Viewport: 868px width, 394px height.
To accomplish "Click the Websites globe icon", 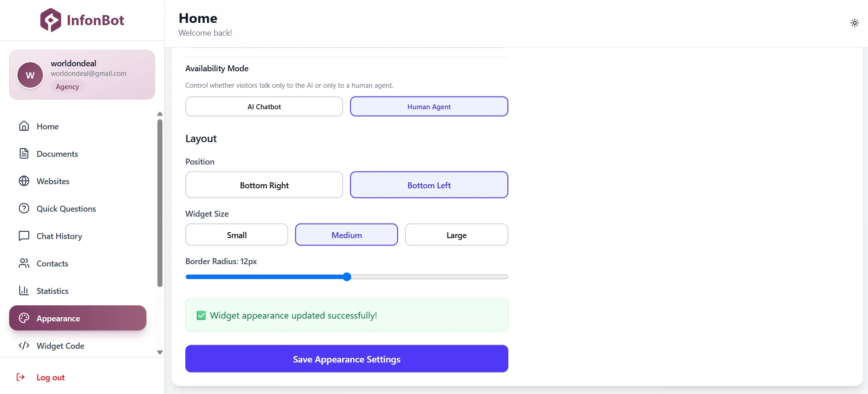I will pos(24,181).
